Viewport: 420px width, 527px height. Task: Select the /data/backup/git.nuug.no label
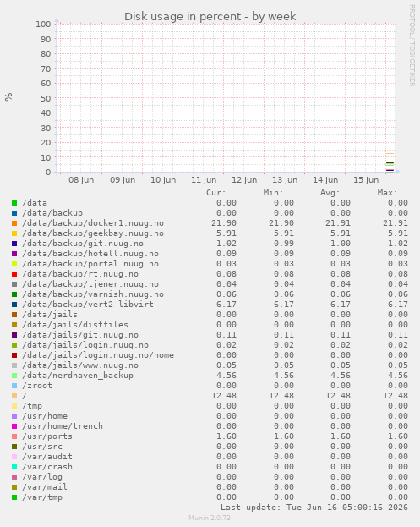tap(83, 244)
